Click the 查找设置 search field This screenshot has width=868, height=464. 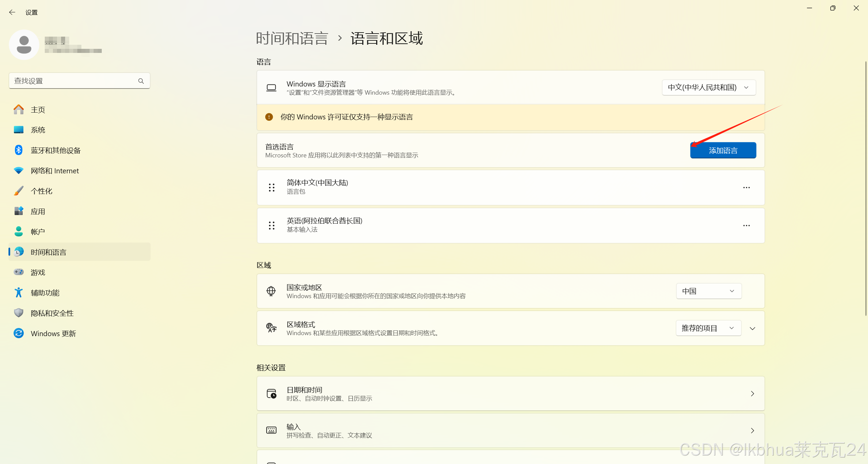coord(73,81)
